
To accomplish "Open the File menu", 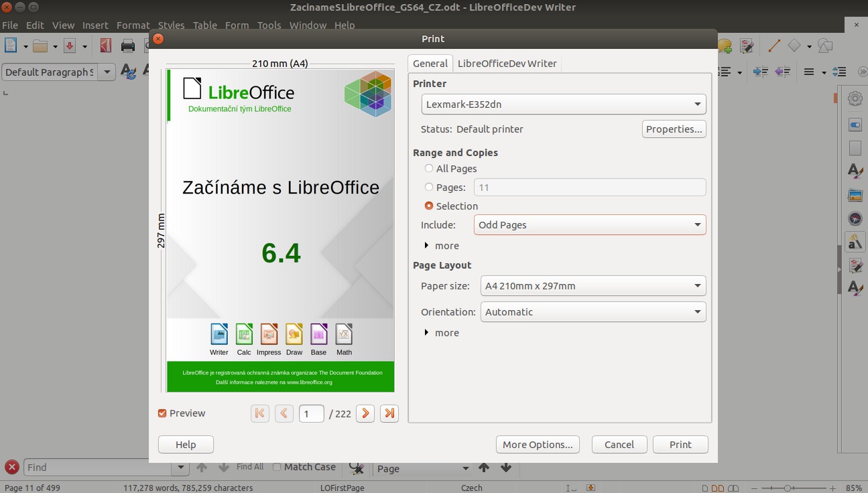I will (x=10, y=25).
